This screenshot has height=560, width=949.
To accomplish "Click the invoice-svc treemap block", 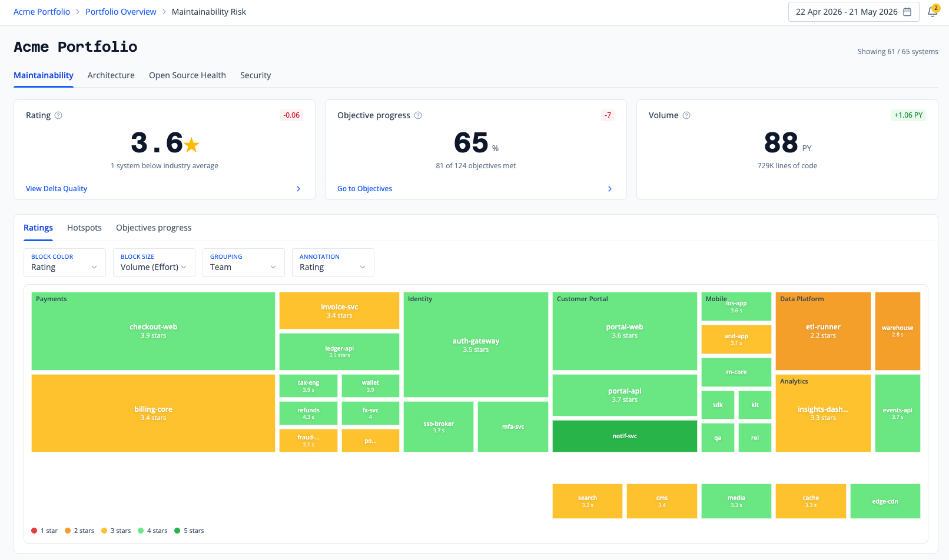I will [x=339, y=311].
